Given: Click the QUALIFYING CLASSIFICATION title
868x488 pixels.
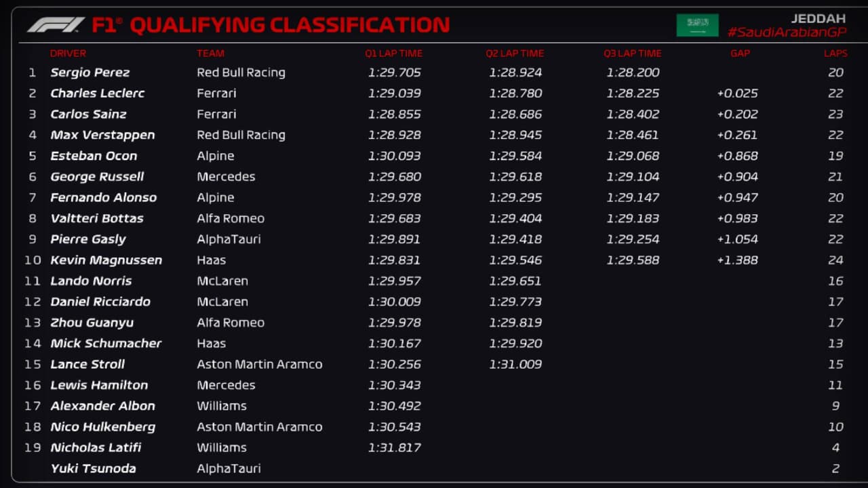Looking at the screenshot, I should 290,25.
